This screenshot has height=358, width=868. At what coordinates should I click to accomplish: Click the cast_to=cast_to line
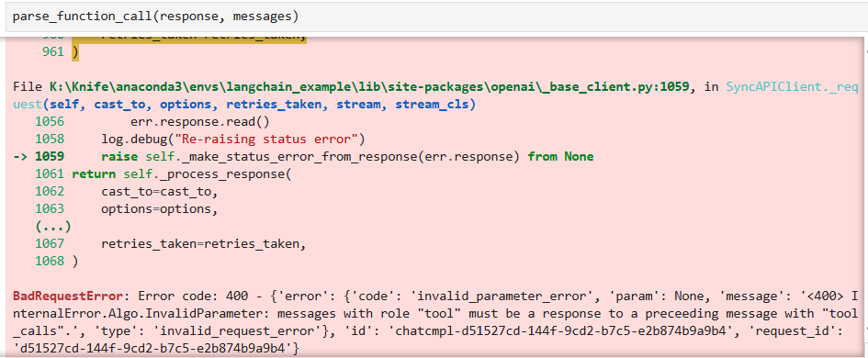tap(160, 192)
